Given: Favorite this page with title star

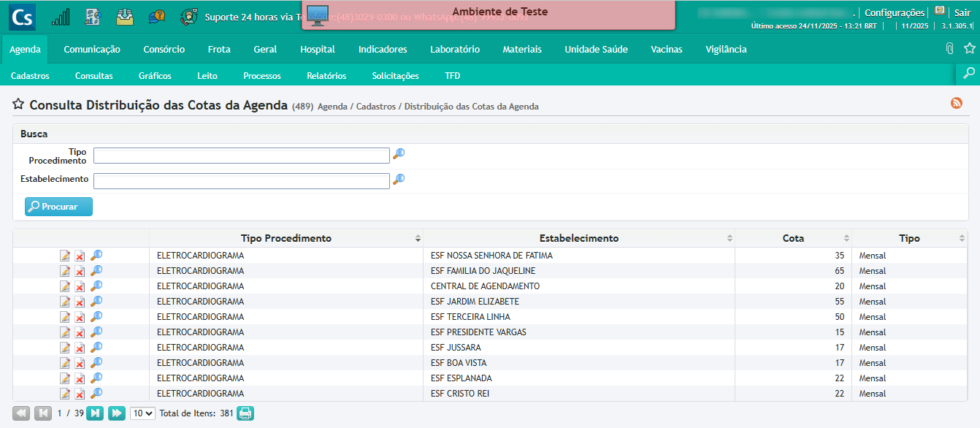Looking at the screenshot, I should click(x=18, y=105).
